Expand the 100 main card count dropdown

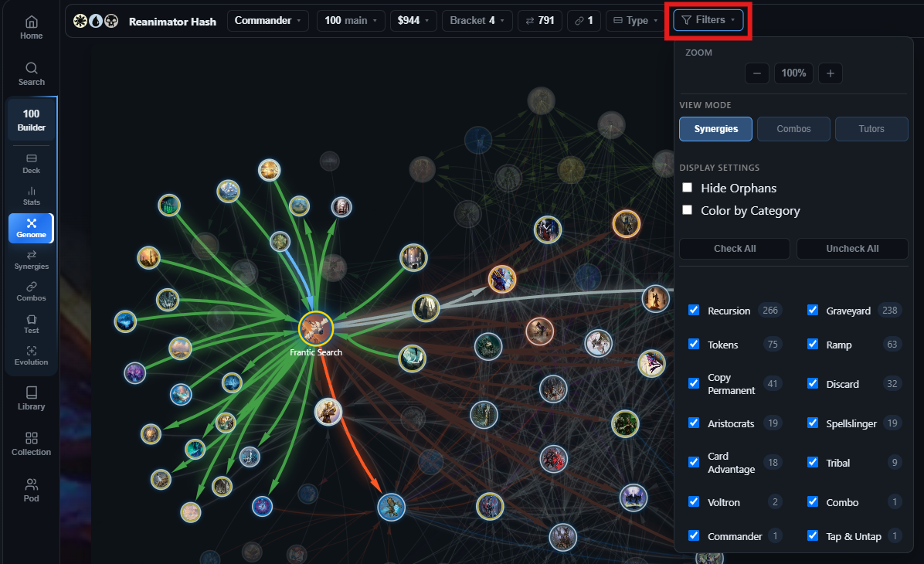point(351,21)
